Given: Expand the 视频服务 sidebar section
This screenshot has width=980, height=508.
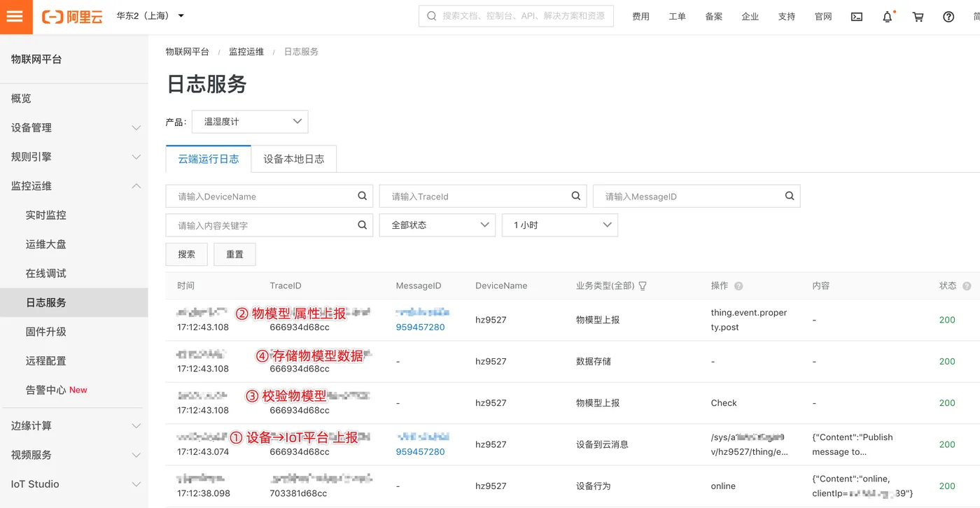Looking at the screenshot, I should click(74, 455).
